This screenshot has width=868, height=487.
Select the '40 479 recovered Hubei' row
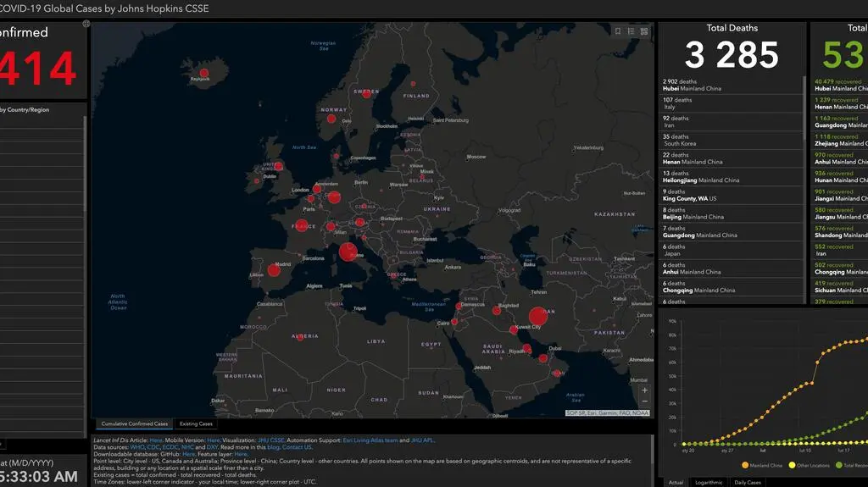pos(840,86)
